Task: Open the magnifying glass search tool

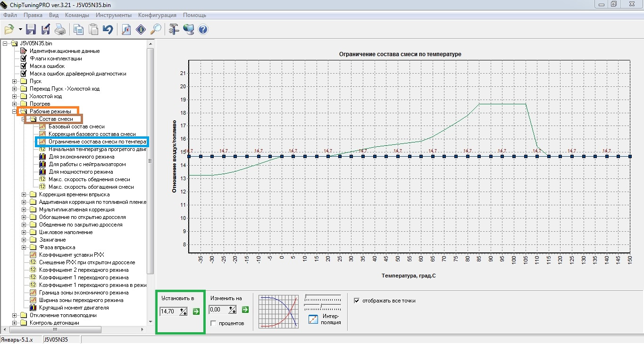Action: [x=155, y=30]
